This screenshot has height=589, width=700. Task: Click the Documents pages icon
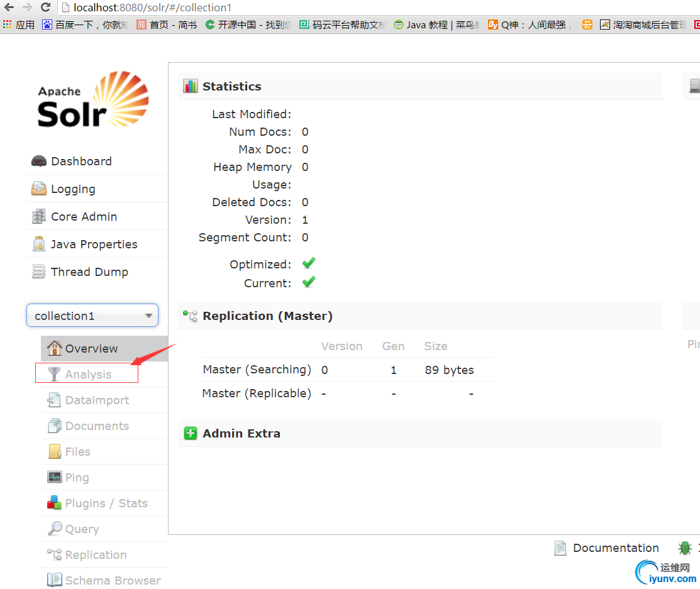[x=55, y=426]
